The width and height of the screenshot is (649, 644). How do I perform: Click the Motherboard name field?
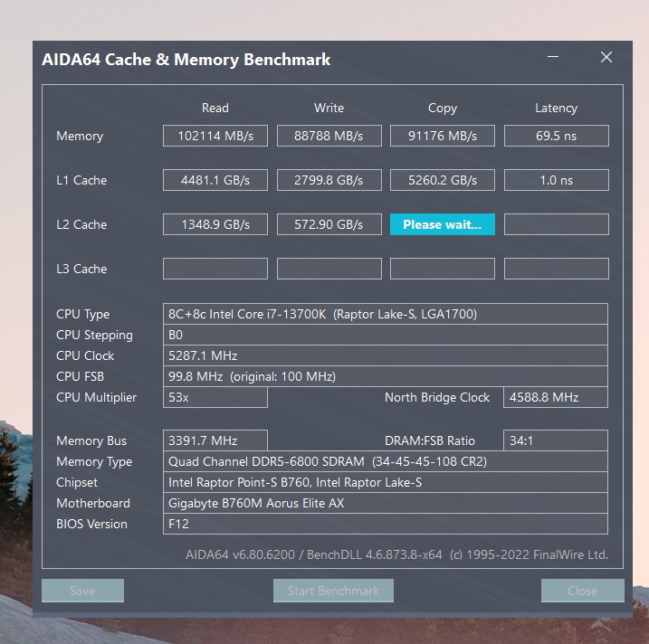[385, 503]
